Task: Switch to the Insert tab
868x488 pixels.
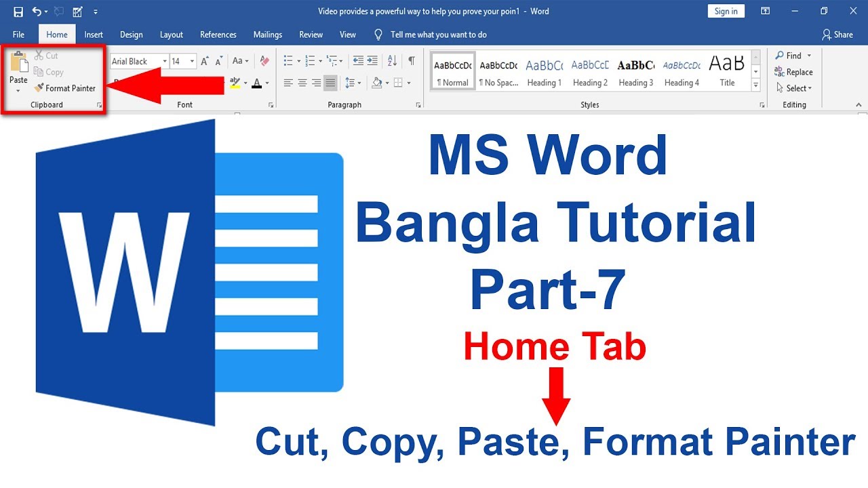Action: 94,35
